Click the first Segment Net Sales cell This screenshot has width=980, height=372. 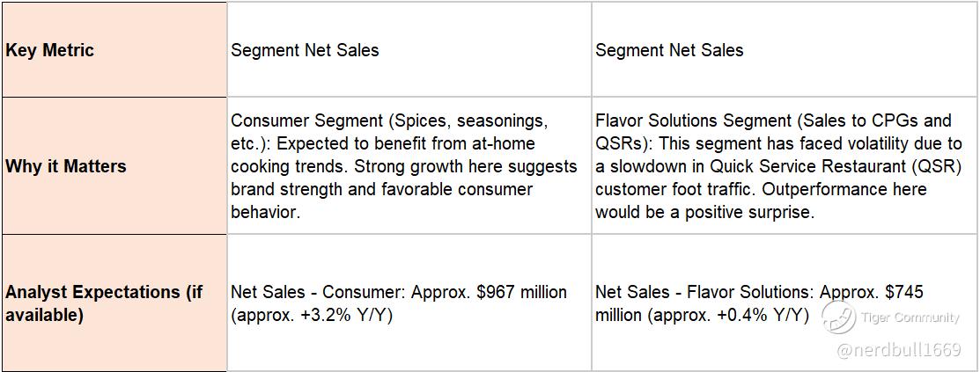(x=409, y=50)
